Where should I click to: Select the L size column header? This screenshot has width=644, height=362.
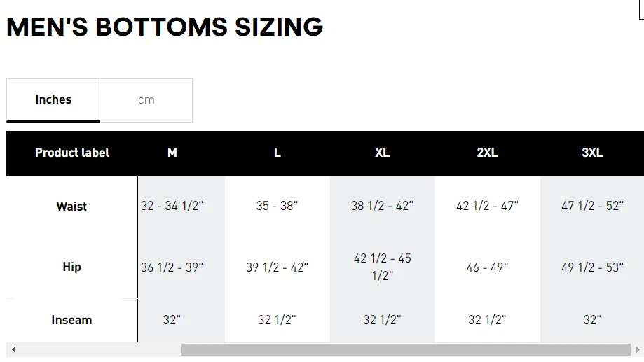tap(278, 153)
